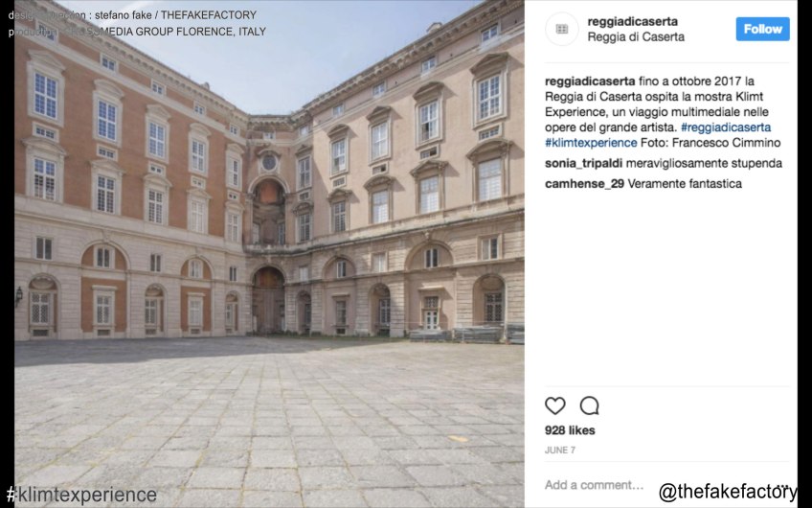Open reggiadicaserta username in post header
812x508 pixels.
pyautogui.click(x=632, y=22)
